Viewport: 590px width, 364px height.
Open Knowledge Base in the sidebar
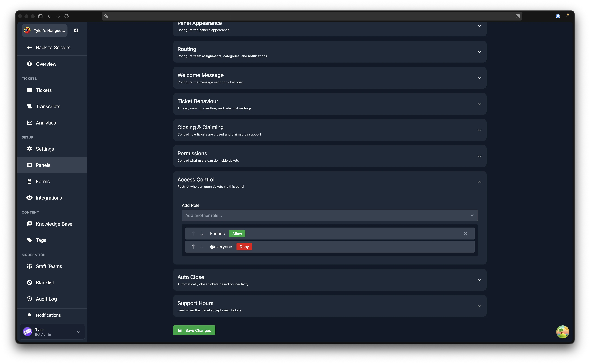(52, 224)
